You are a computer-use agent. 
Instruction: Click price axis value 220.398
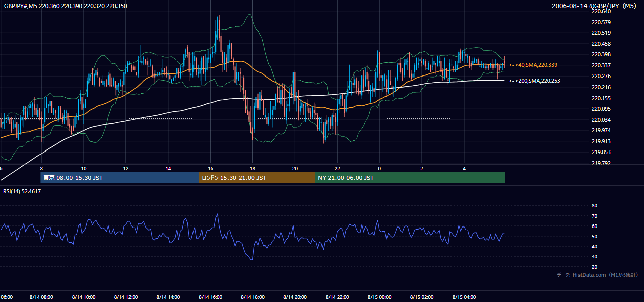[601, 54]
